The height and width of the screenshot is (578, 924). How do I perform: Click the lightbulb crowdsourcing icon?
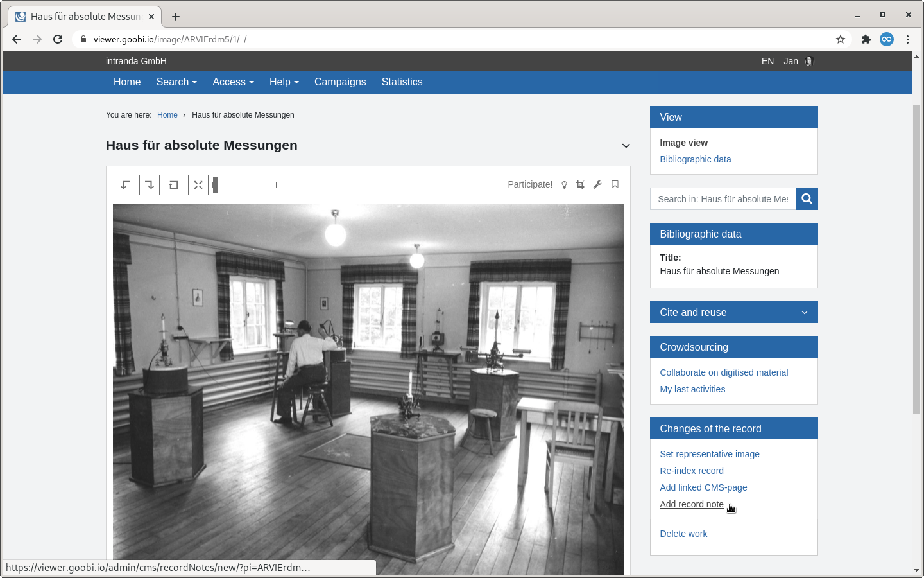(x=564, y=185)
